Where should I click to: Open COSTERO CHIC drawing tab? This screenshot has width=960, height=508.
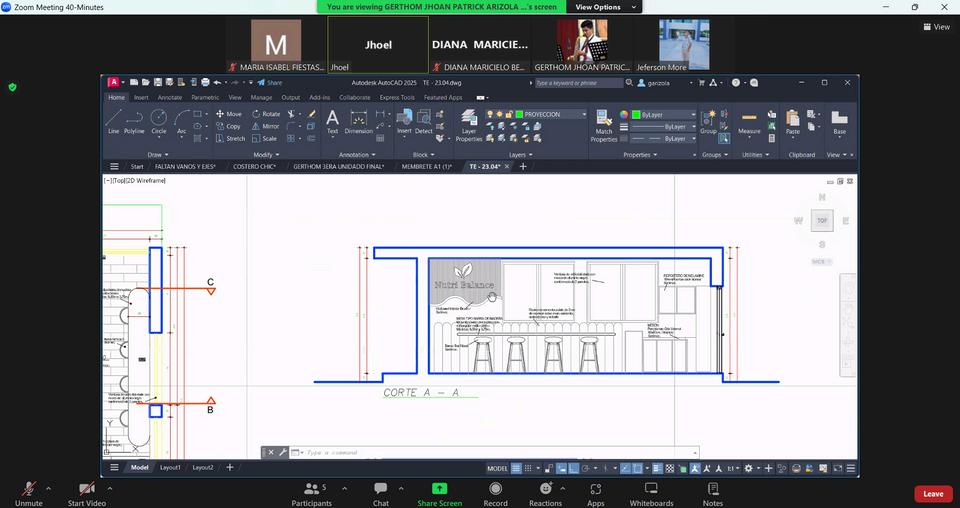tap(253, 166)
